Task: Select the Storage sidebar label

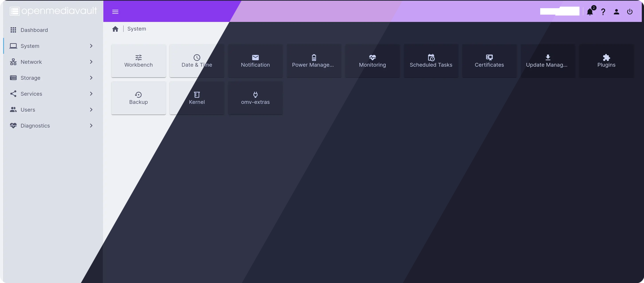Action: [31, 78]
